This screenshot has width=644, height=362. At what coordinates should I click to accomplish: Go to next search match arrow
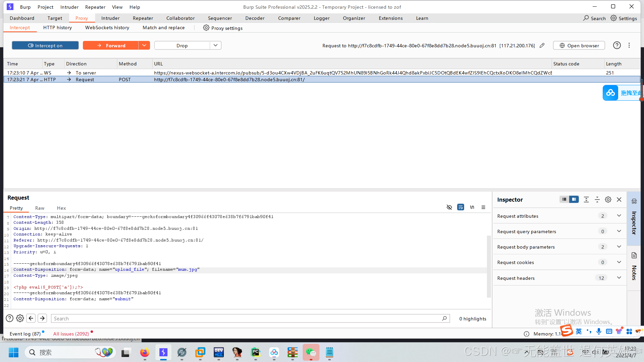pyautogui.click(x=42, y=318)
